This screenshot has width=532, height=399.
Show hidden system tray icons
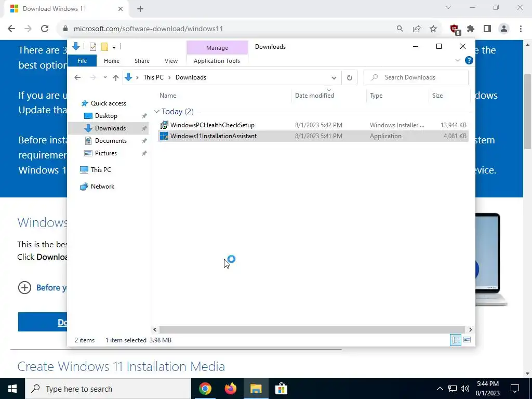click(x=440, y=389)
